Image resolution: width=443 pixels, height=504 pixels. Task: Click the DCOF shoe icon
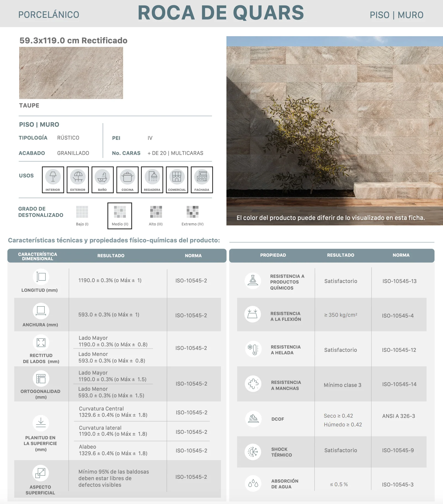pos(253,419)
